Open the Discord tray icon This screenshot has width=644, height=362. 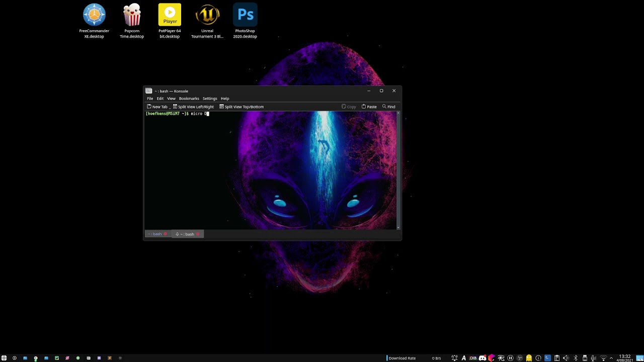(x=482, y=358)
